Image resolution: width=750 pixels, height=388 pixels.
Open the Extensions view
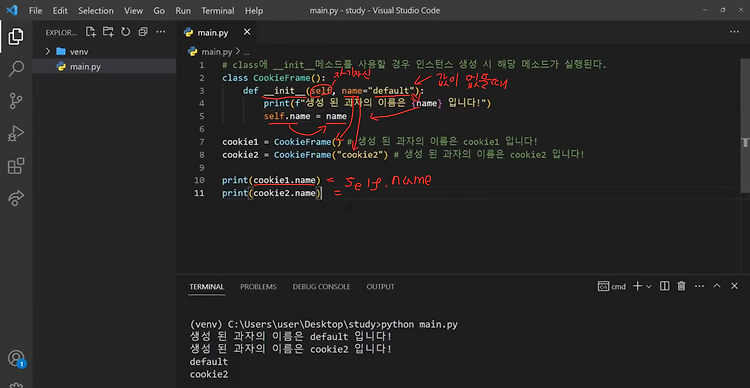point(16,166)
